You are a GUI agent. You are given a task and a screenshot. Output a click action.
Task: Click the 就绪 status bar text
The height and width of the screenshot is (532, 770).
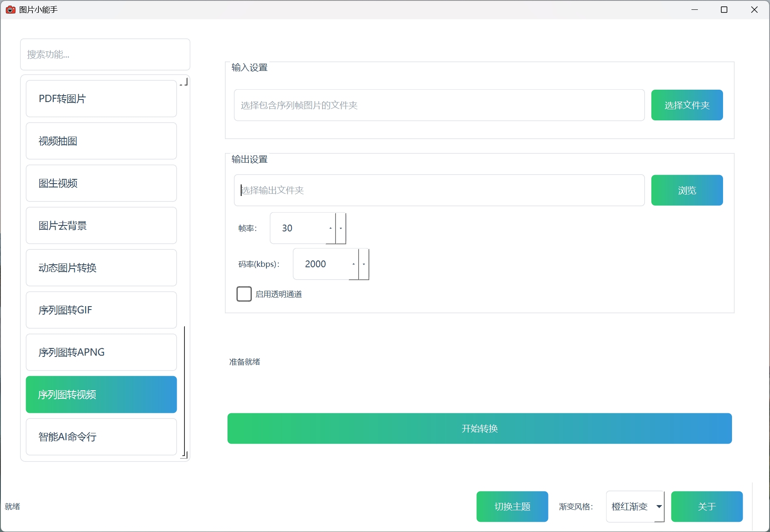point(12,506)
